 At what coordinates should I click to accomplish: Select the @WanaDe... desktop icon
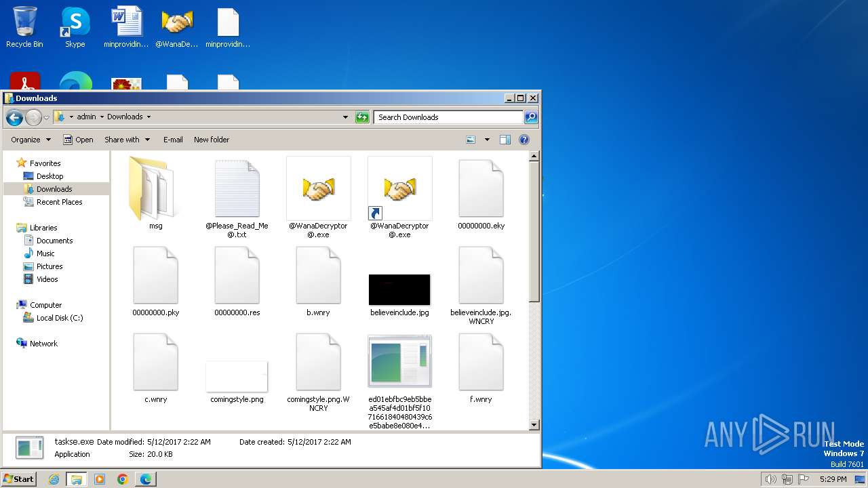pos(177,27)
